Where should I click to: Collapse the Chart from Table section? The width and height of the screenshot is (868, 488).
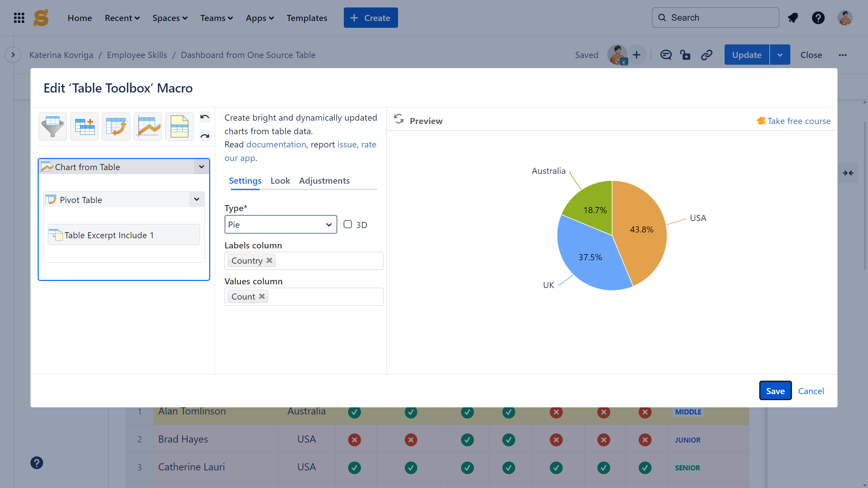[x=201, y=167]
